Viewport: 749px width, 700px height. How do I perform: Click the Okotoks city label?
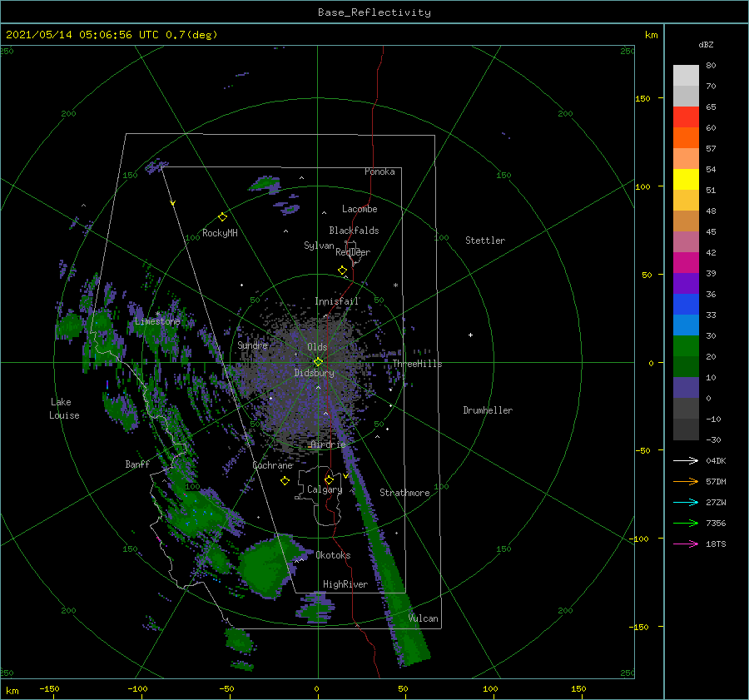point(333,555)
